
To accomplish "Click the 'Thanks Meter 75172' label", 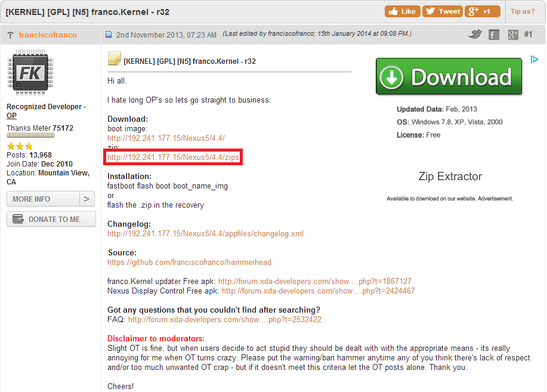I will click(x=40, y=128).
